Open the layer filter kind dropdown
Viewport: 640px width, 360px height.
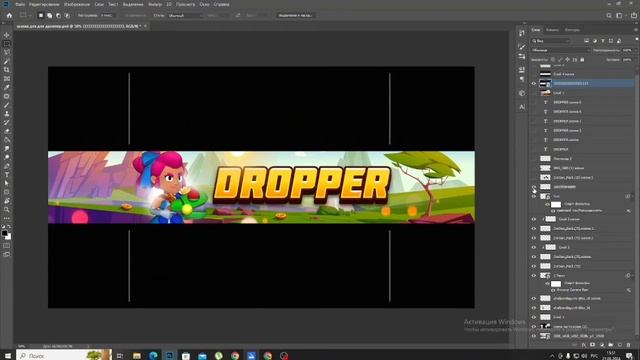point(551,41)
